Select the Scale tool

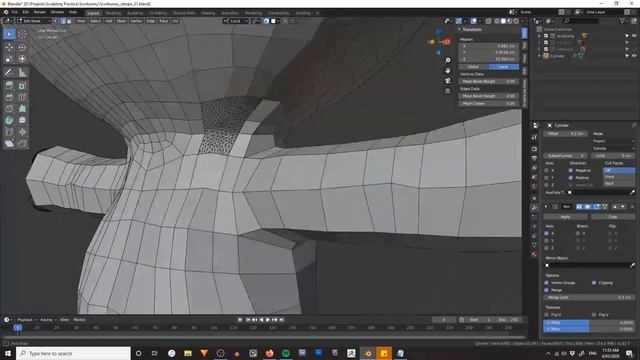click(9, 59)
